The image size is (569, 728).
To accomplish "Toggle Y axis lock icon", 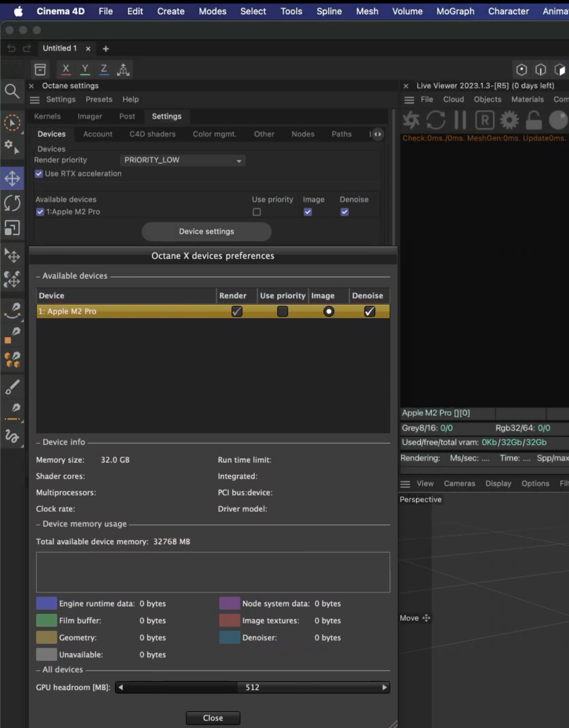I will (x=85, y=70).
